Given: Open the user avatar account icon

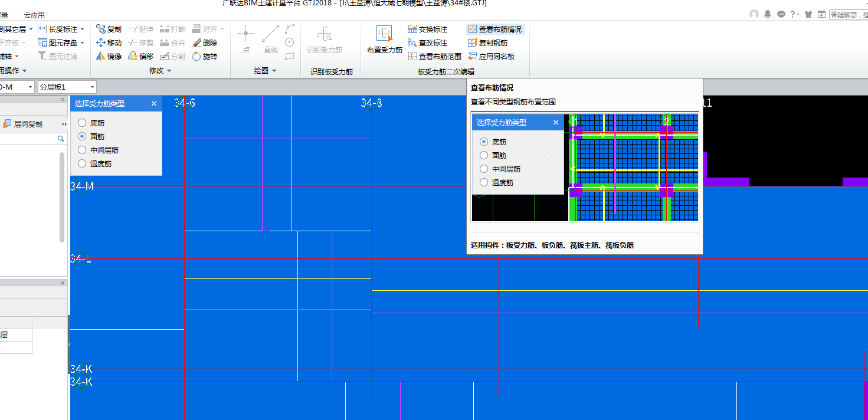Looking at the screenshot, I should pos(754,14).
